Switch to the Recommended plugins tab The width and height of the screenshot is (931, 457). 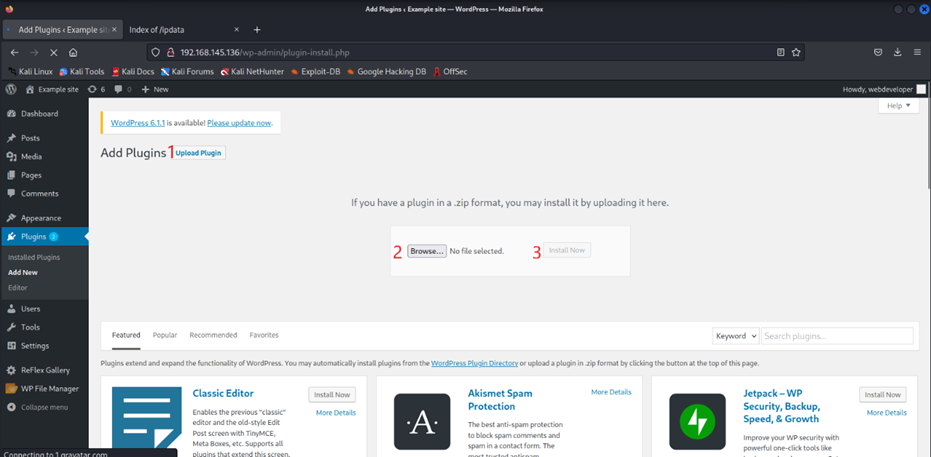213,335
